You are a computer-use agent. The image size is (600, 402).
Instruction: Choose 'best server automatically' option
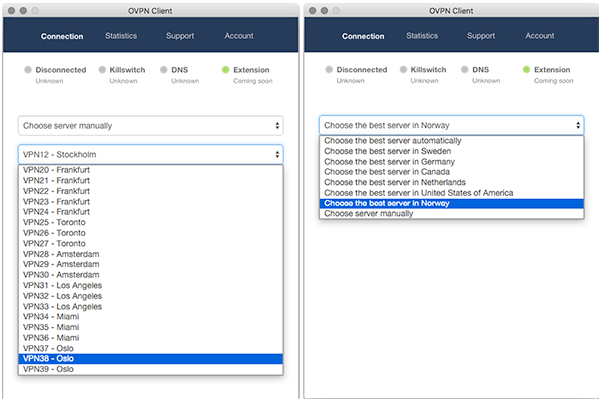(452, 141)
